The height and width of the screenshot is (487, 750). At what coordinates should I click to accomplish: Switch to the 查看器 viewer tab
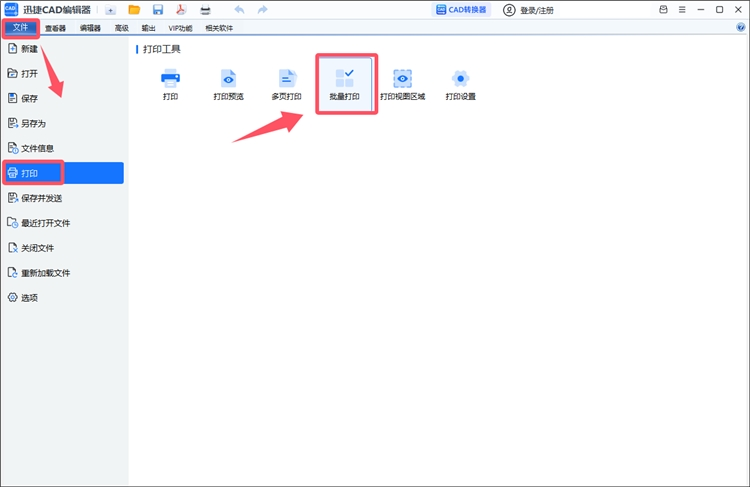point(55,28)
